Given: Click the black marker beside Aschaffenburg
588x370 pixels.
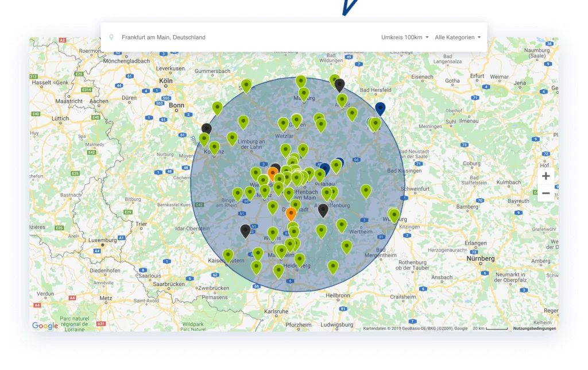Looking at the screenshot, I should (x=323, y=210).
